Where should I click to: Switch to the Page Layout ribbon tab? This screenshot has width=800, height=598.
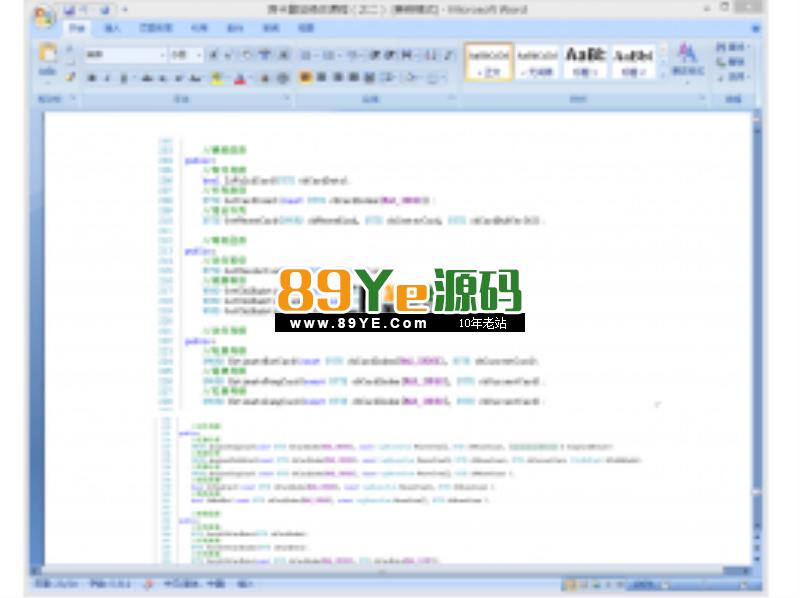click(156, 29)
